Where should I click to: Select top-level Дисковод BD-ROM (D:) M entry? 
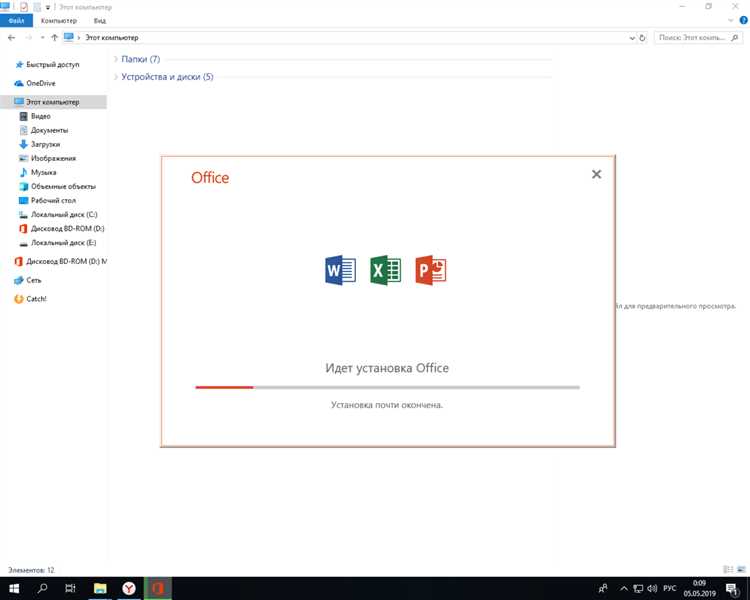[66, 261]
